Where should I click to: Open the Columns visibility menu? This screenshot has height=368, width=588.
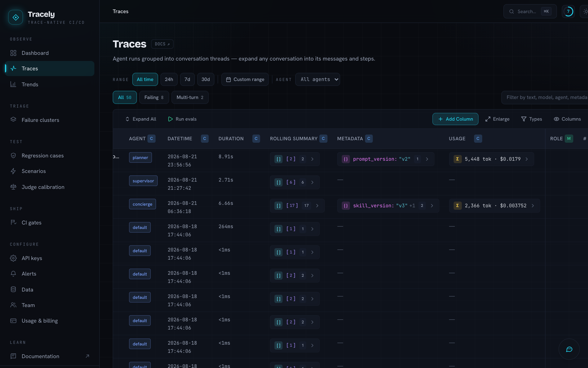pos(567,119)
